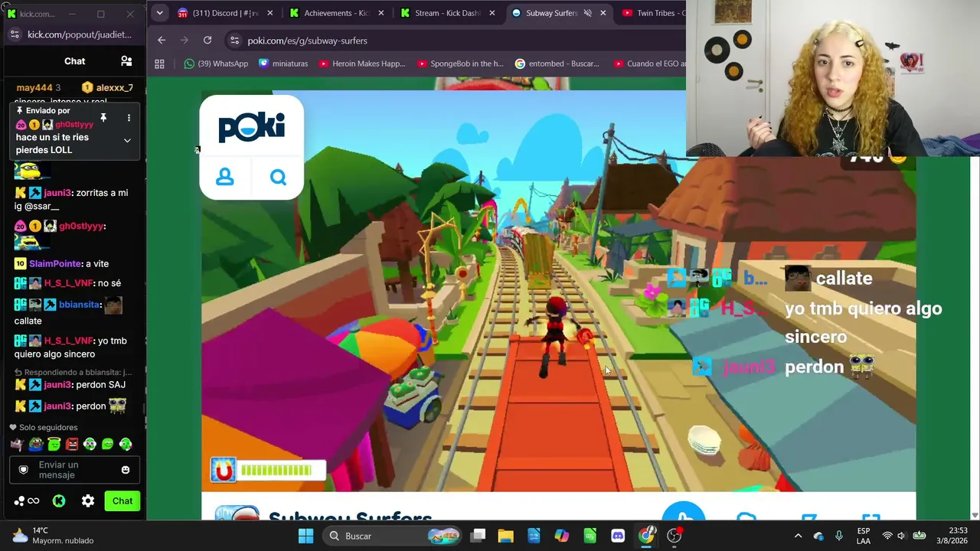Viewport: 980px width, 551px height.
Task: Open the Poki search magnifier
Action: (278, 178)
